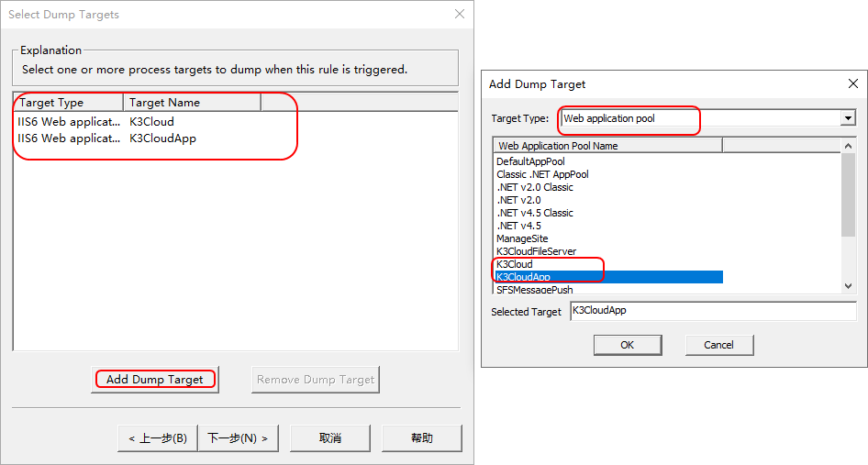Screen dimensions: 868x465
Task: Select .NET v2.0 Classic pool
Action: pyautogui.click(x=535, y=187)
